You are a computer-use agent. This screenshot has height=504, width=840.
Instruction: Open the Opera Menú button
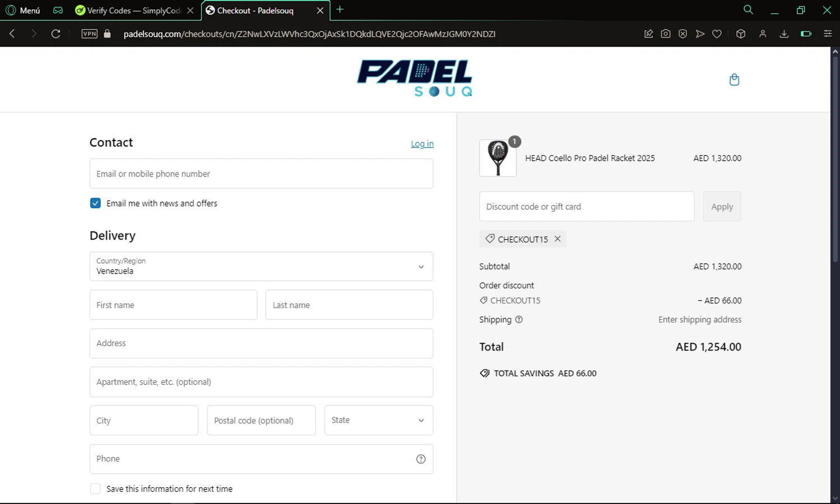point(23,10)
